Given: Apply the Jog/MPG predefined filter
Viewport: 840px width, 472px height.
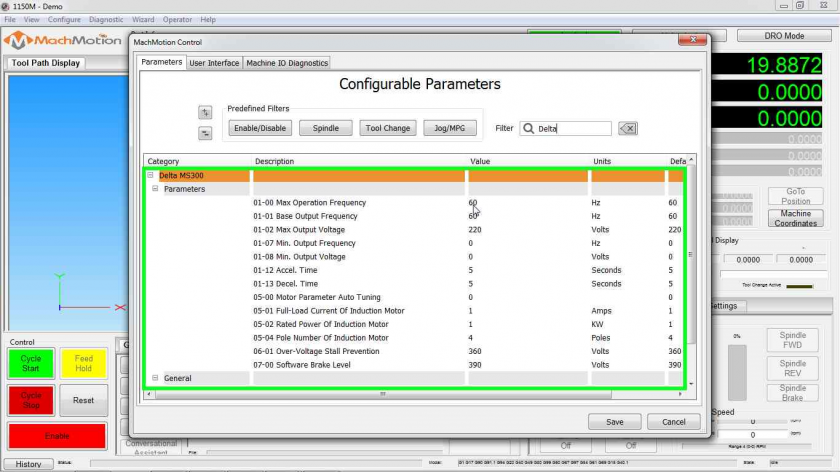Looking at the screenshot, I should click(x=449, y=128).
